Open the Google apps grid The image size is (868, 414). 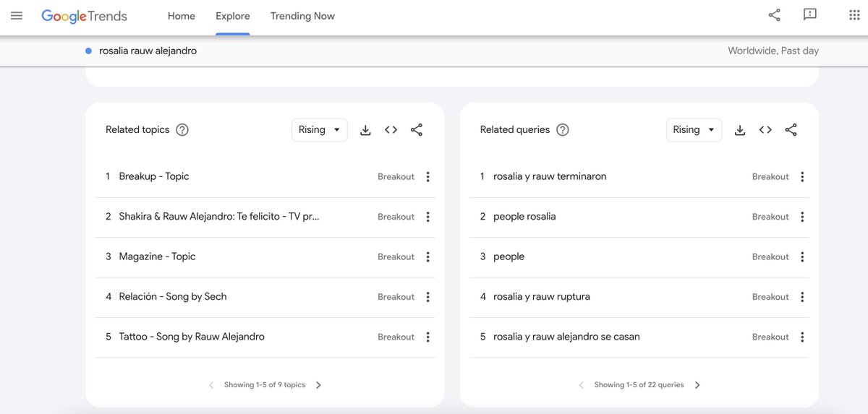[854, 15]
